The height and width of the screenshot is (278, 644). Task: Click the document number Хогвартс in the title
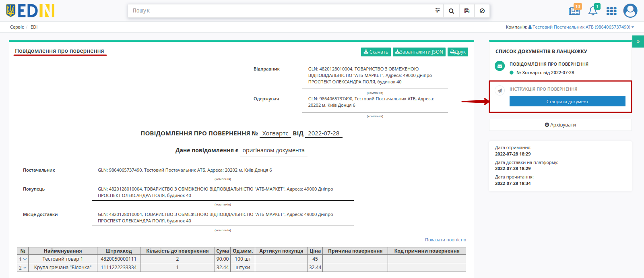(275, 133)
